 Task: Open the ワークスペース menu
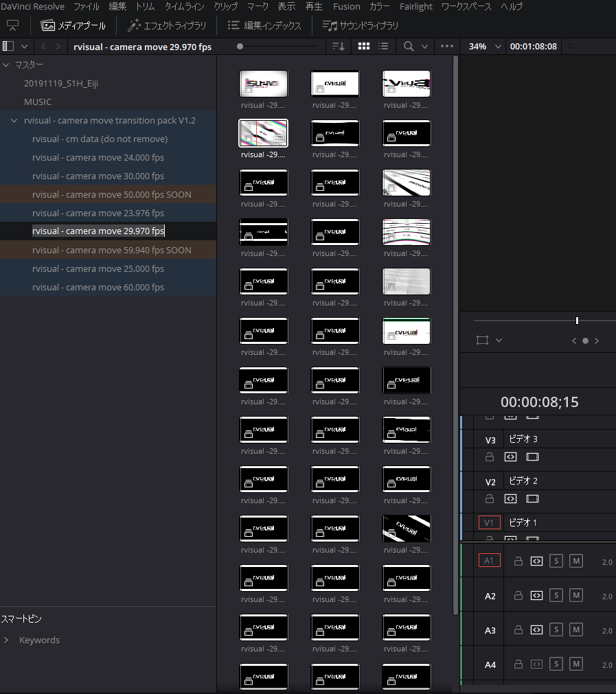click(x=466, y=7)
